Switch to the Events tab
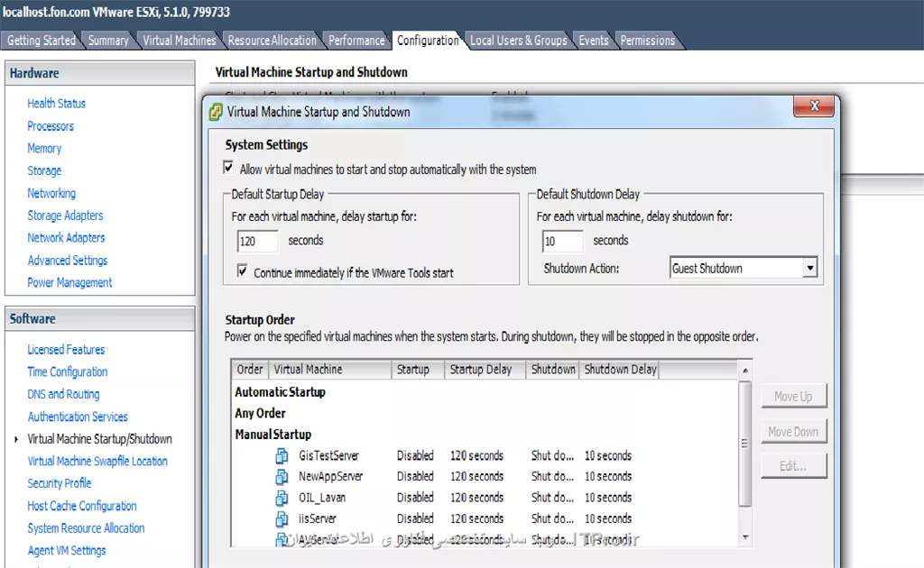The image size is (924, 568). tap(594, 41)
